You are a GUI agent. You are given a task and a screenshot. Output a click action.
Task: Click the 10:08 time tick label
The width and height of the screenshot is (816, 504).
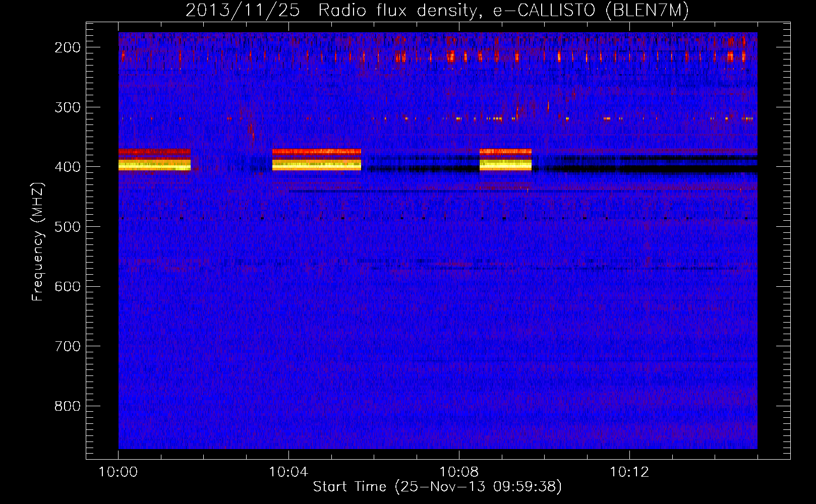click(x=459, y=472)
